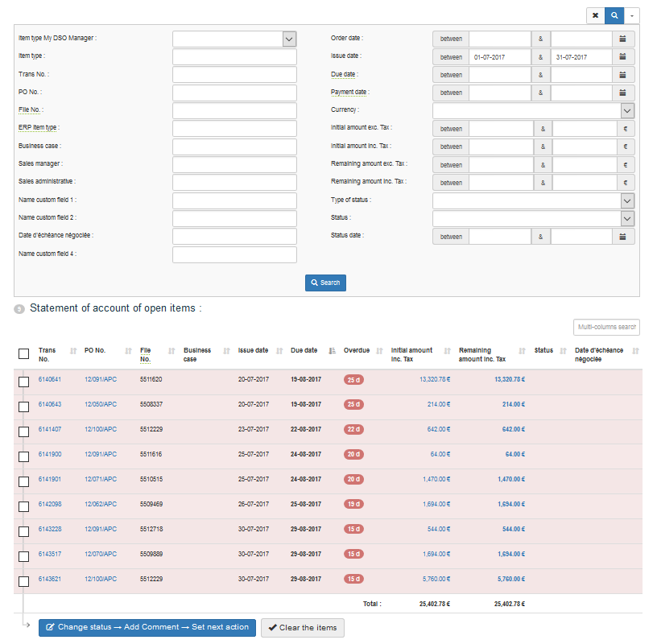Click the X clear icon at top right
657x644 pixels.
[x=594, y=15]
